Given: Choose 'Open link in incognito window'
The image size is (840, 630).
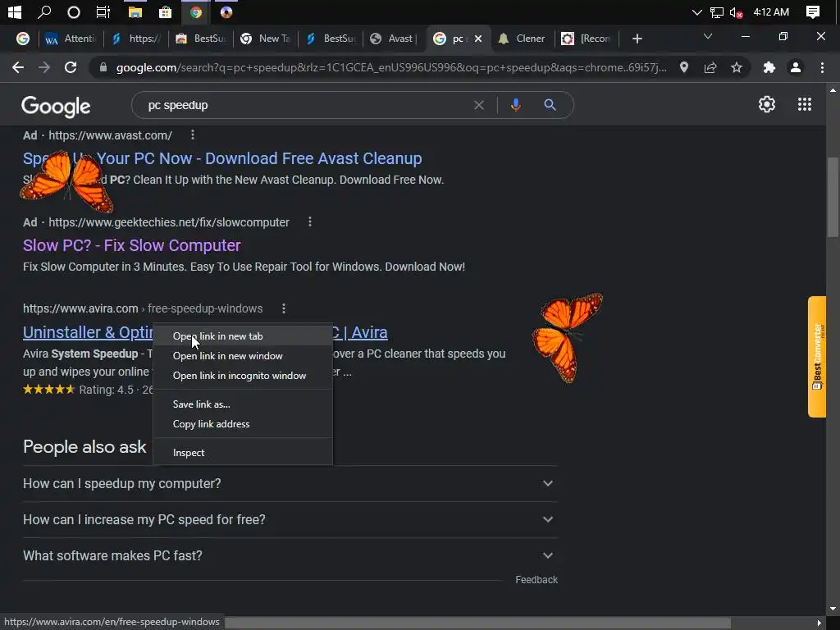Looking at the screenshot, I should tap(243, 376).
